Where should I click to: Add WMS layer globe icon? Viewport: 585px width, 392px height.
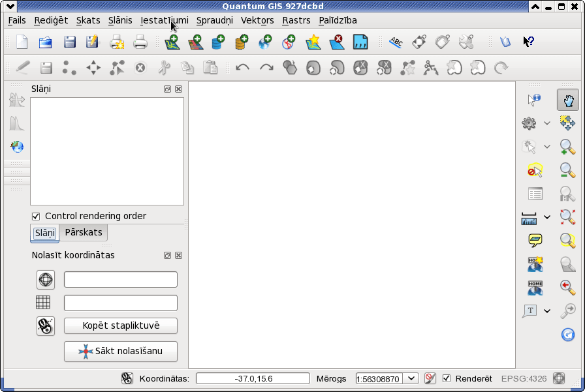(x=265, y=42)
